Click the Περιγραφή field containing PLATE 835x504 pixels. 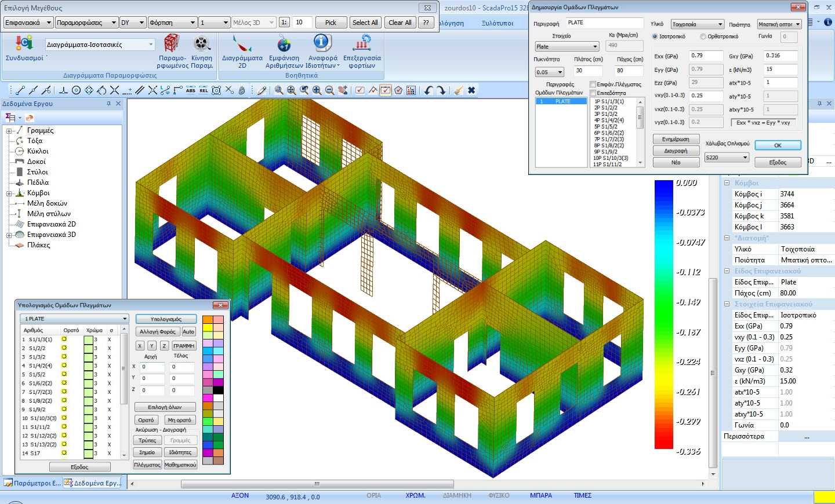[604, 23]
